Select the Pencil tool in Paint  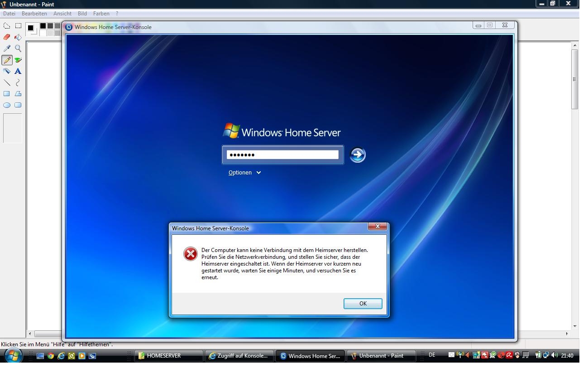click(x=7, y=60)
